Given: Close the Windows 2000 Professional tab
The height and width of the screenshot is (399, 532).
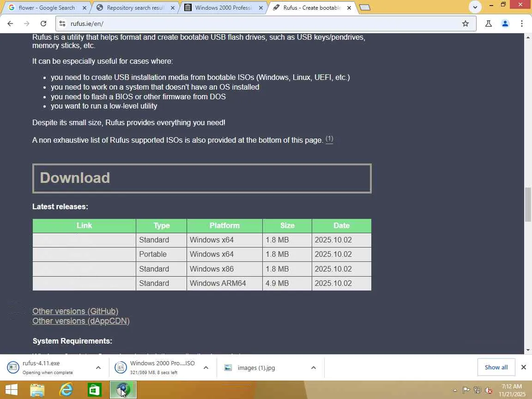Looking at the screenshot, I should (261, 7).
